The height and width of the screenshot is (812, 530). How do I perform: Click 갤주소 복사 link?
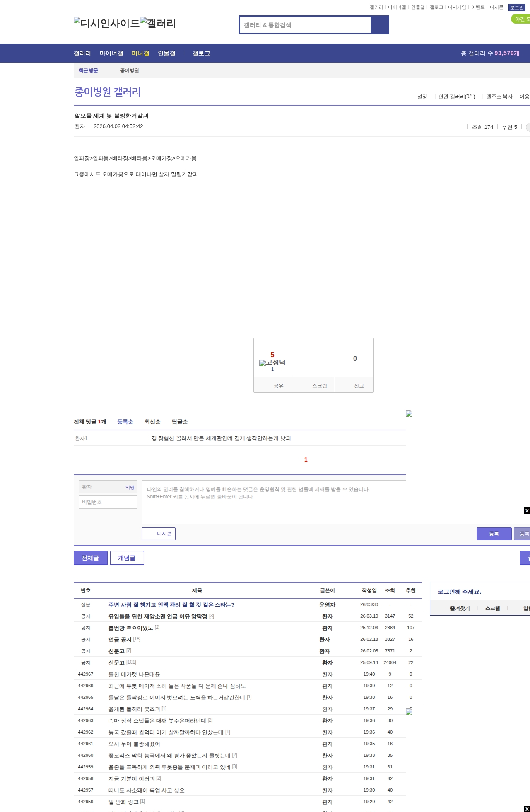(x=499, y=97)
